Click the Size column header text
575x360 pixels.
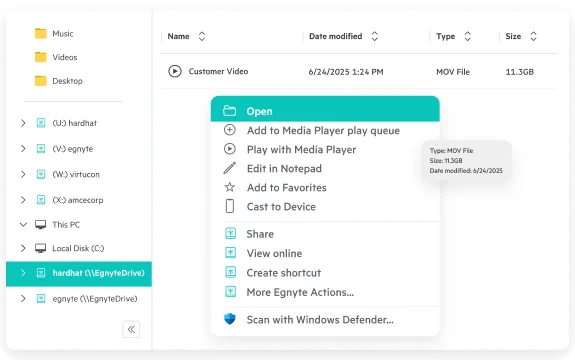513,36
